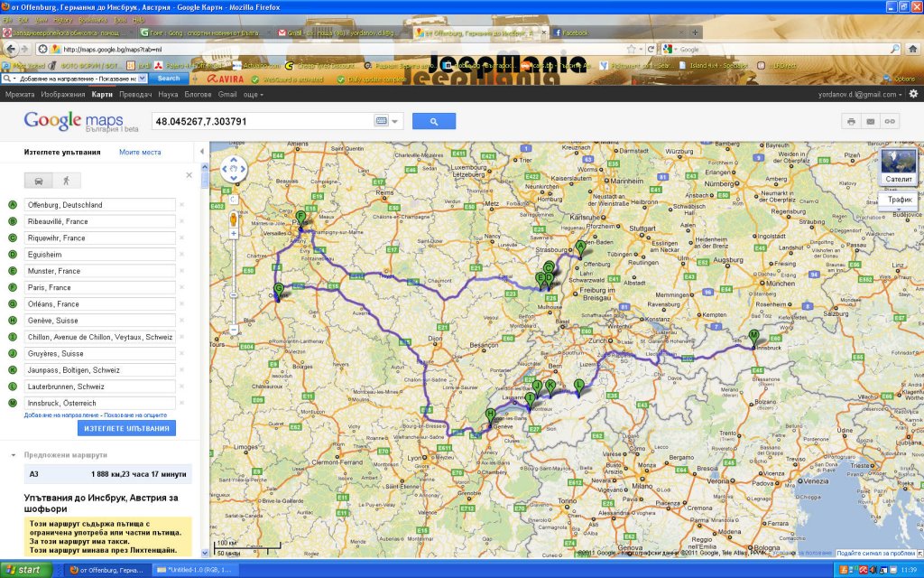This screenshot has height=578, width=924.
Task: Reload the page in the address bar
Action: click(651, 50)
